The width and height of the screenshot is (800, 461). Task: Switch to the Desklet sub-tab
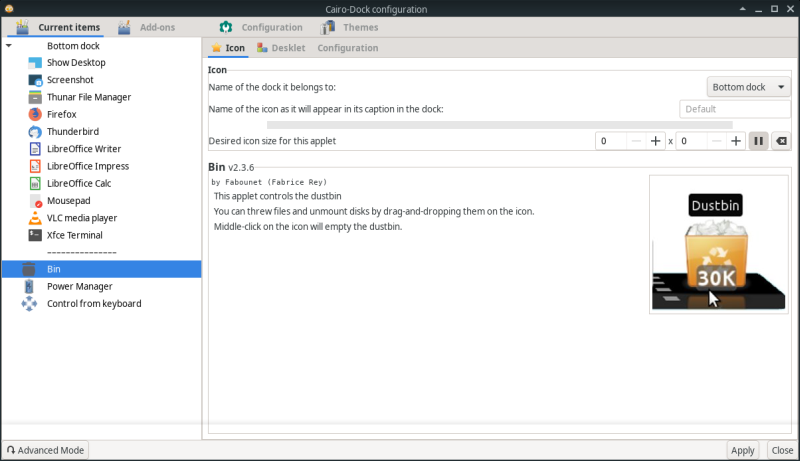tap(282, 48)
